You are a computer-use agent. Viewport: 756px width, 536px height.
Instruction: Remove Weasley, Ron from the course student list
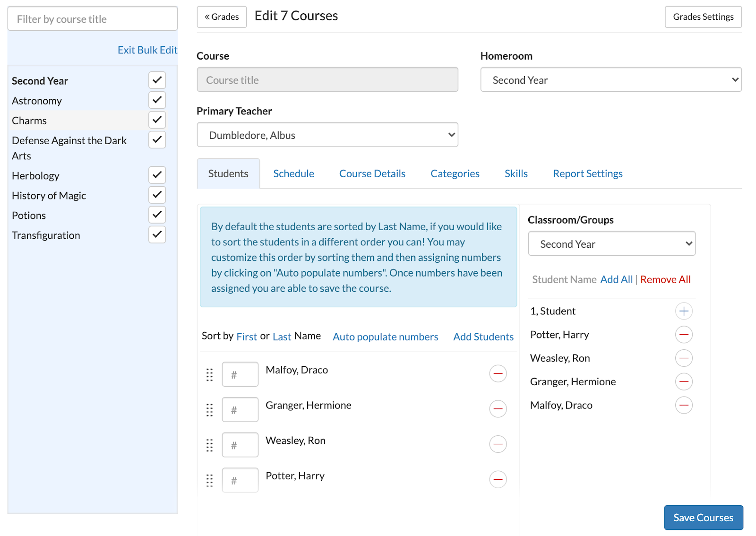pyautogui.click(x=498, y=444)
